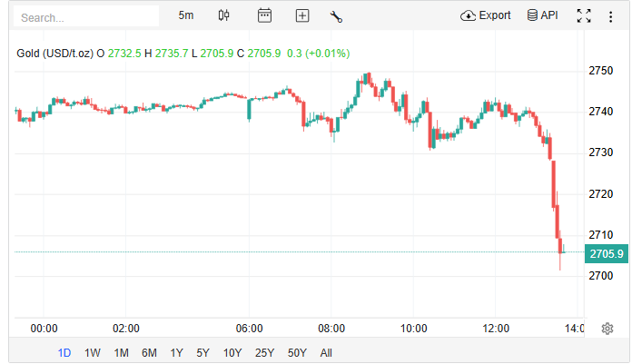Click the cloud Export button

coord(486,15)
